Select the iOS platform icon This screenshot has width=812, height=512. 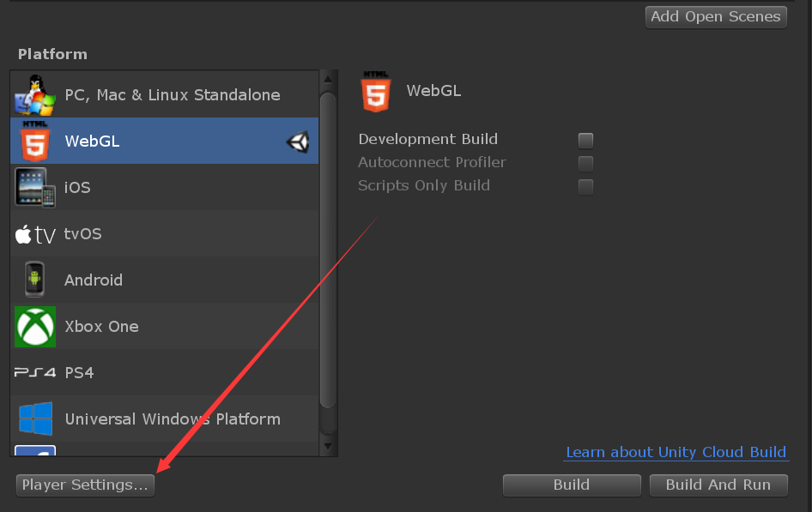tap(34, 187)
